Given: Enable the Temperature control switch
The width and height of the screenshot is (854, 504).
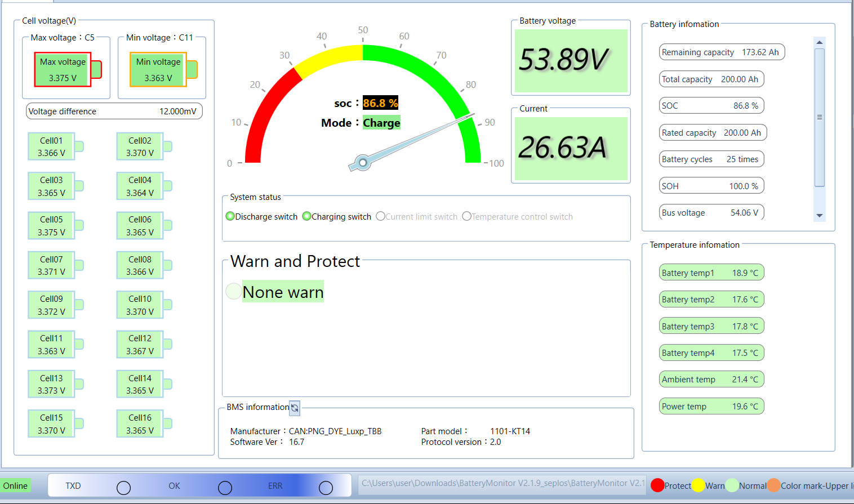Looking at the screenshot, I should click(x=466, y=216).
